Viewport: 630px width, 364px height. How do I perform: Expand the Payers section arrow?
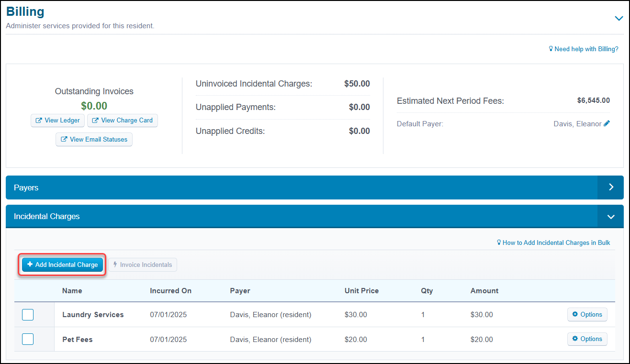point(611,188)
